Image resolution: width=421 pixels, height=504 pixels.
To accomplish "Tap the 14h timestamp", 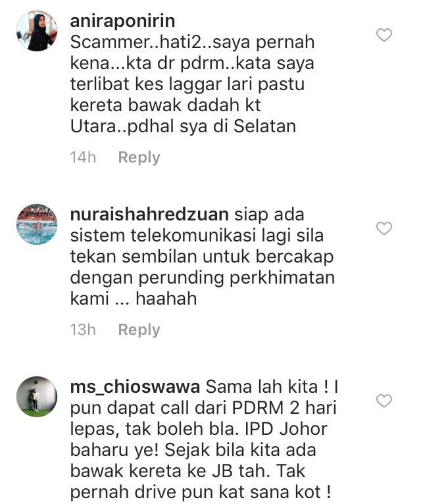I will [x=84, y=157].
